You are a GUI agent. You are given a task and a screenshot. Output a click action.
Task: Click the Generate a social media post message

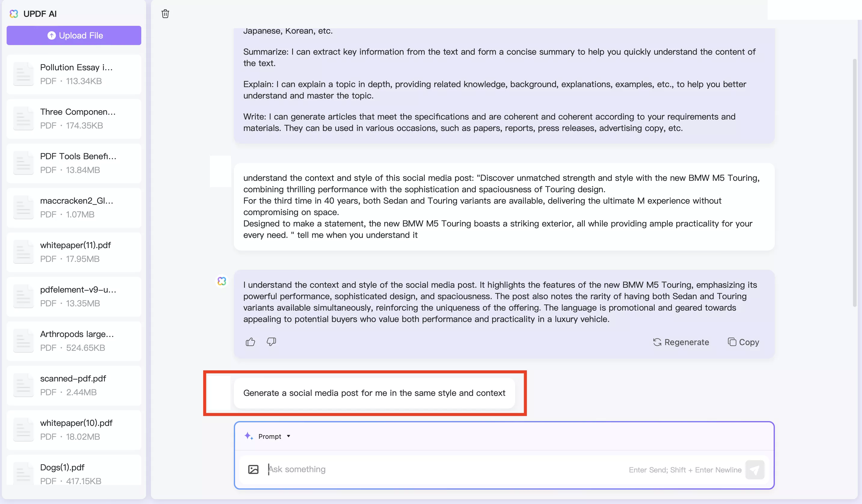374,393
